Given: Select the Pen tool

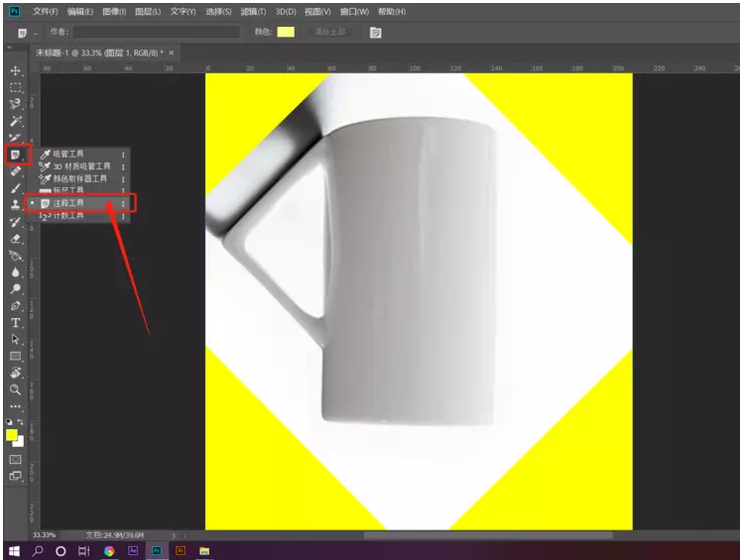Looking at the screenshot, I should coord(15,306).
